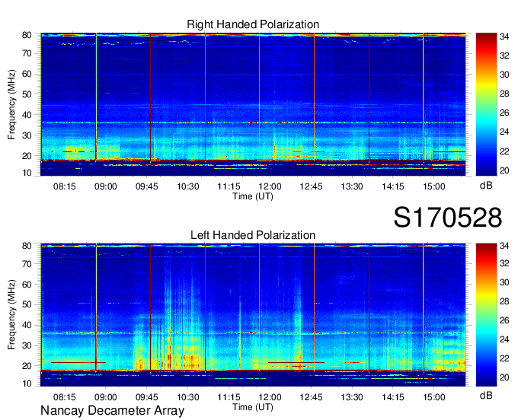The image size is (518, 420).
Task: Click the 09:00 tick of Left Handed plot
Action: (x=106, y=397)
